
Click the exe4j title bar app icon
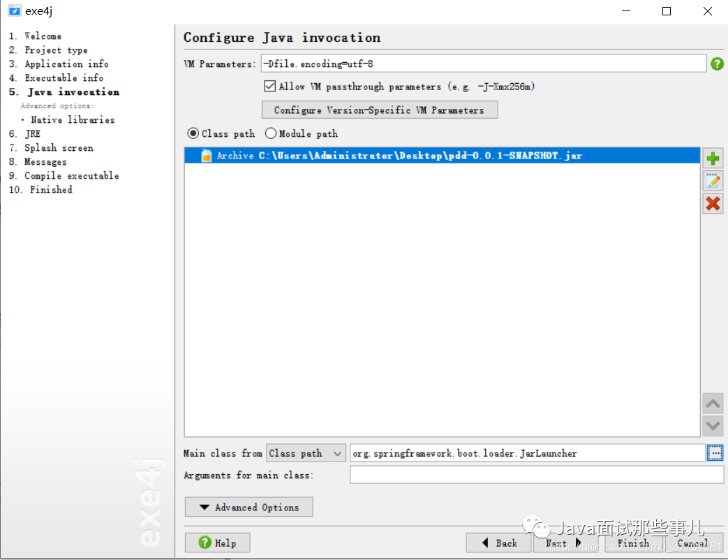point(15,10)
